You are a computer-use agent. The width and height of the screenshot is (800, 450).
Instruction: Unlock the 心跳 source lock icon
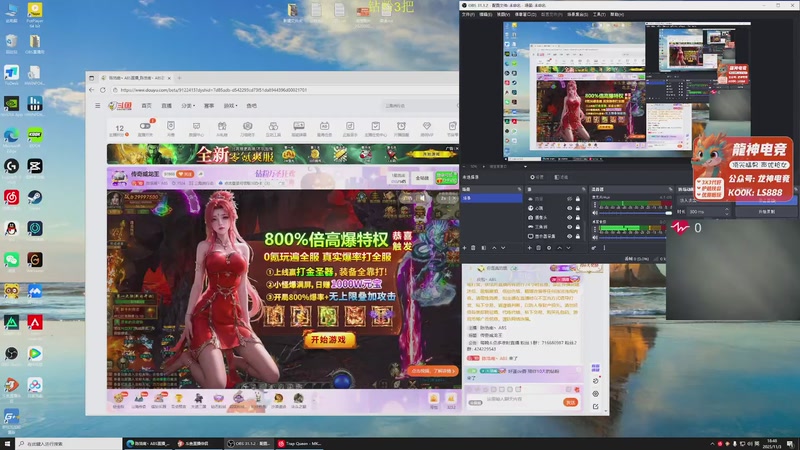click(x=578, y=208)
